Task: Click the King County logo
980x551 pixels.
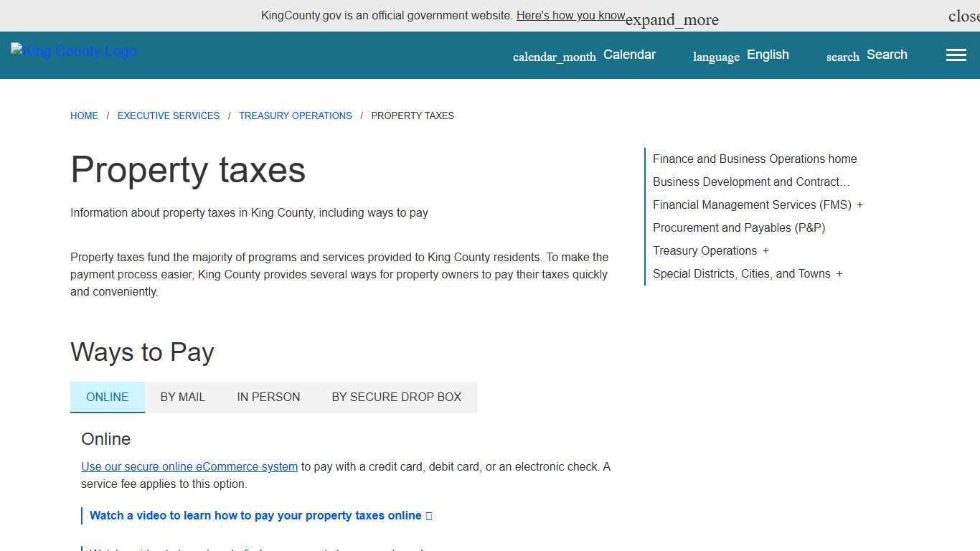Action: click(73, 50)
